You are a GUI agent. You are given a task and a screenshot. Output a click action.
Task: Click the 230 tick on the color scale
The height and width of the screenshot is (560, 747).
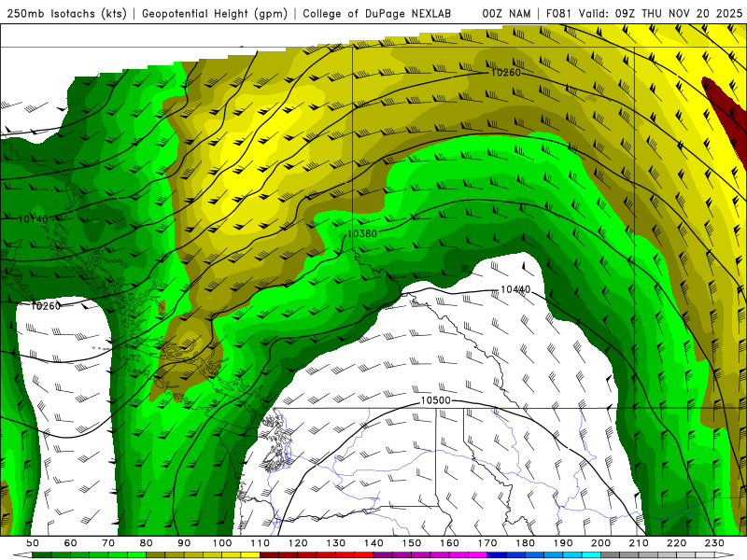tap(714, 543)
